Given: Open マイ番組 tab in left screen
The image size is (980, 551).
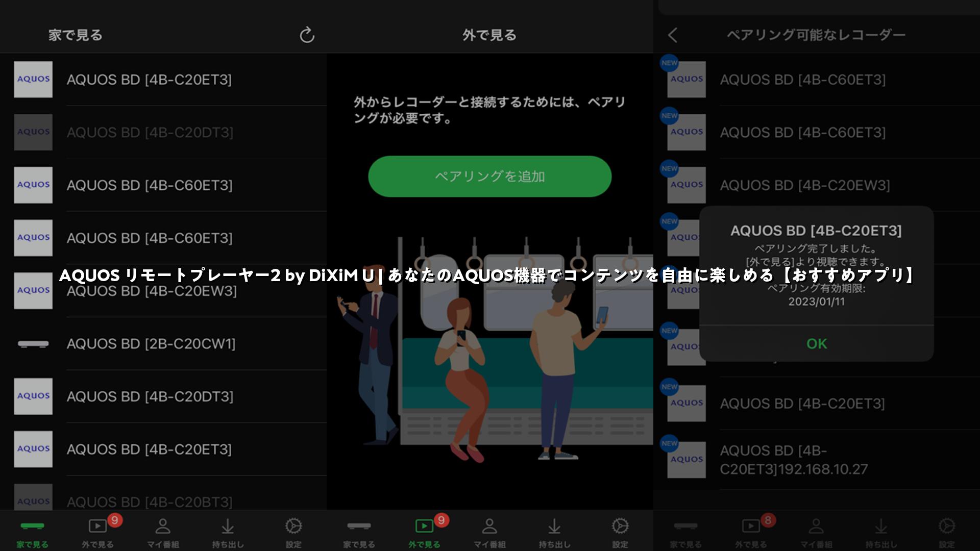Looking at the screenshot, I should [x=163, y=533].
